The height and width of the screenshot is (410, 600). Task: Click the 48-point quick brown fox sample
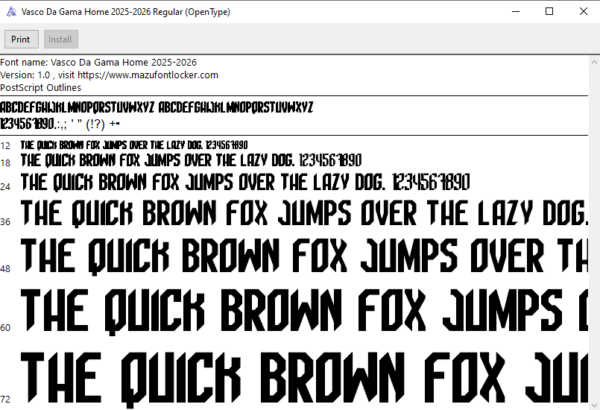coord(304,256)
